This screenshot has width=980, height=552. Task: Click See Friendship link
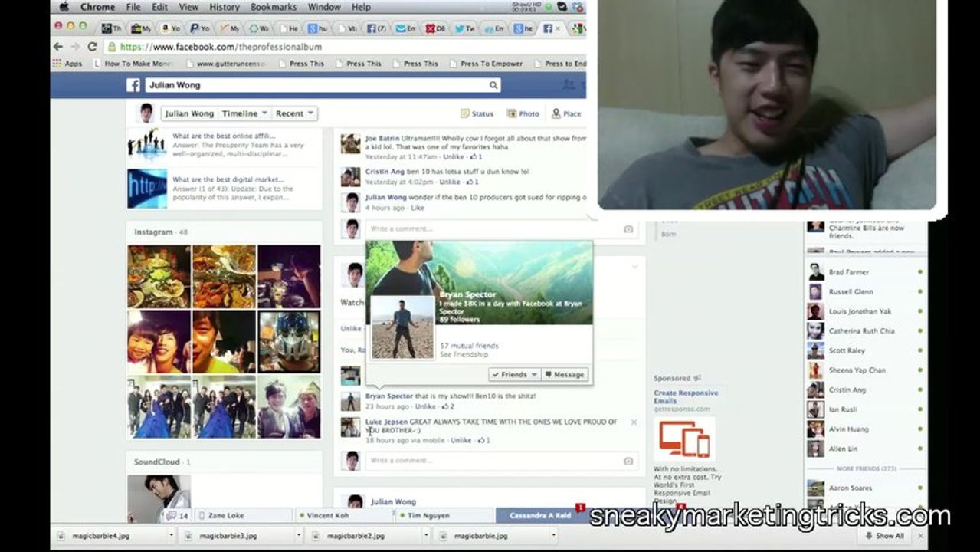click(x=464, y=355)
